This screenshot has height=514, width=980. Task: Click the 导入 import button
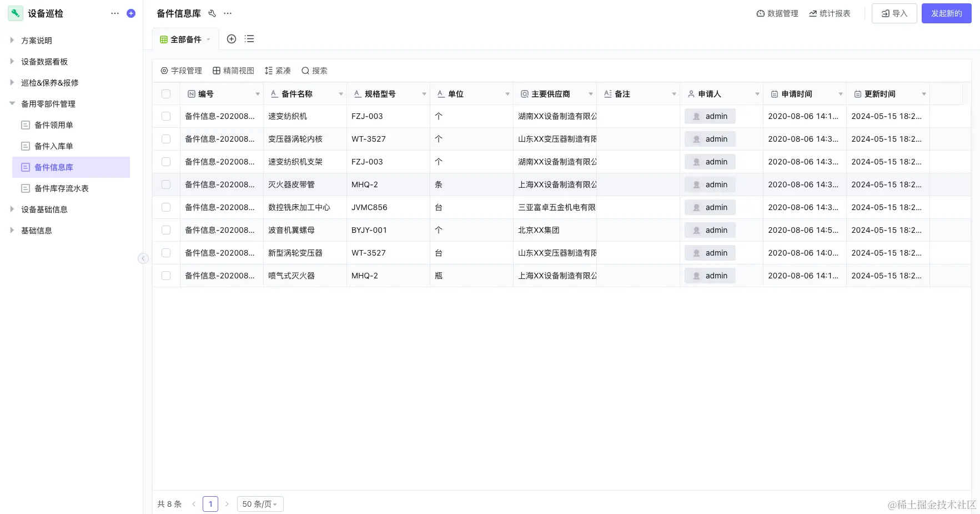click(x=894, y=13)
